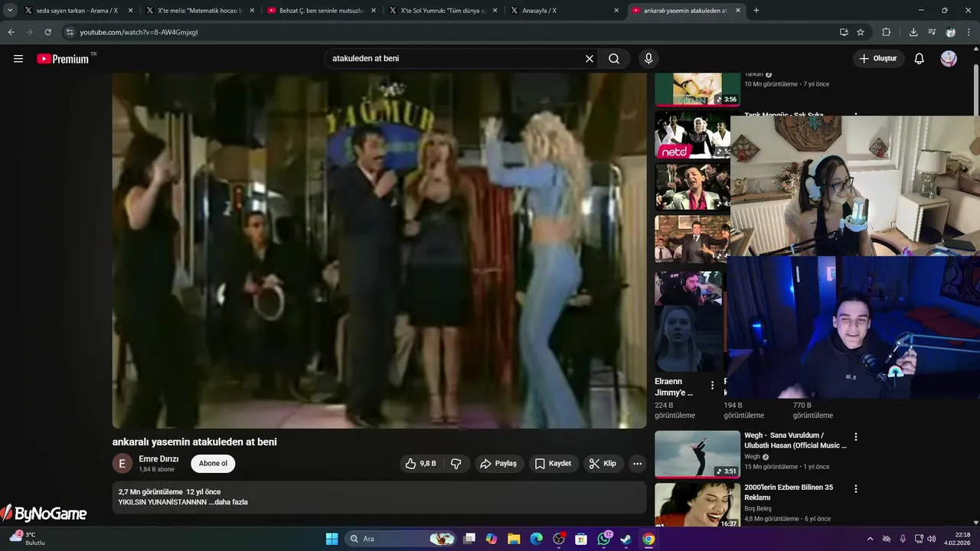Open the weather widget 3°C Bulutlu
The width and height of the screenshot is (980, 551).
(28, 539)
